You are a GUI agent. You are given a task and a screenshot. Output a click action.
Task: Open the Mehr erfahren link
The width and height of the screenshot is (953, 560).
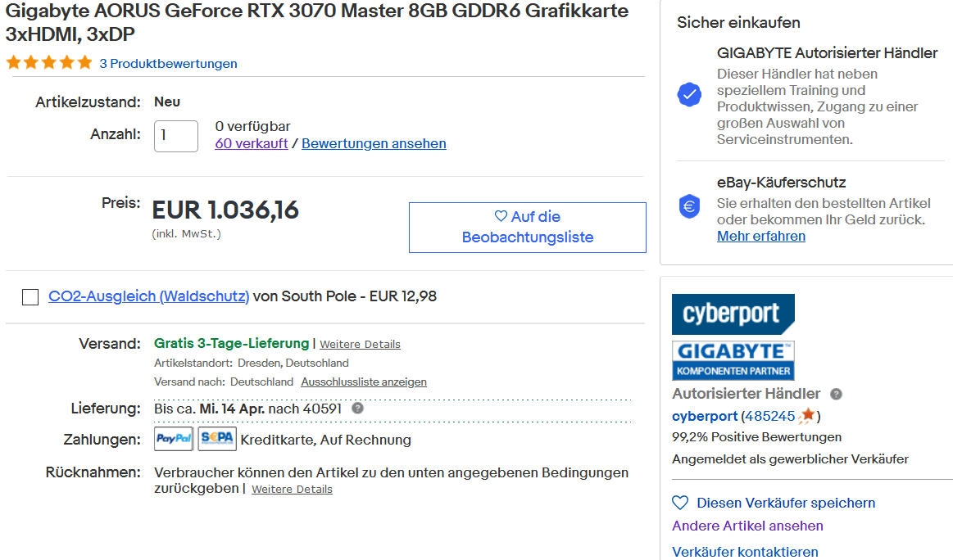pyautogui.click(x=761, y=237)
